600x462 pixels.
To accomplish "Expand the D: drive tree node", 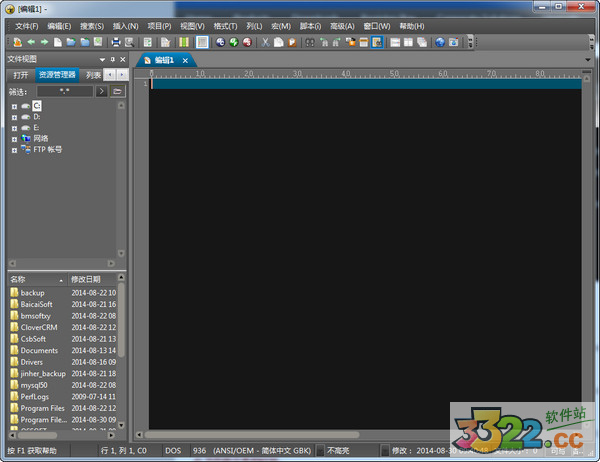I will coord(14,117).
